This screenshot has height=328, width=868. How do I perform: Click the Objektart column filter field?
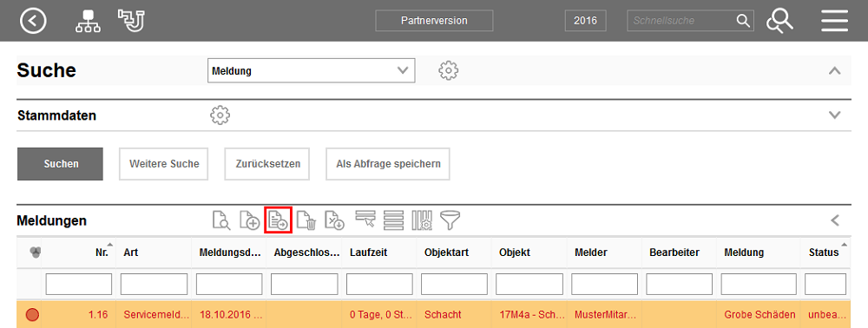[454, 284]
